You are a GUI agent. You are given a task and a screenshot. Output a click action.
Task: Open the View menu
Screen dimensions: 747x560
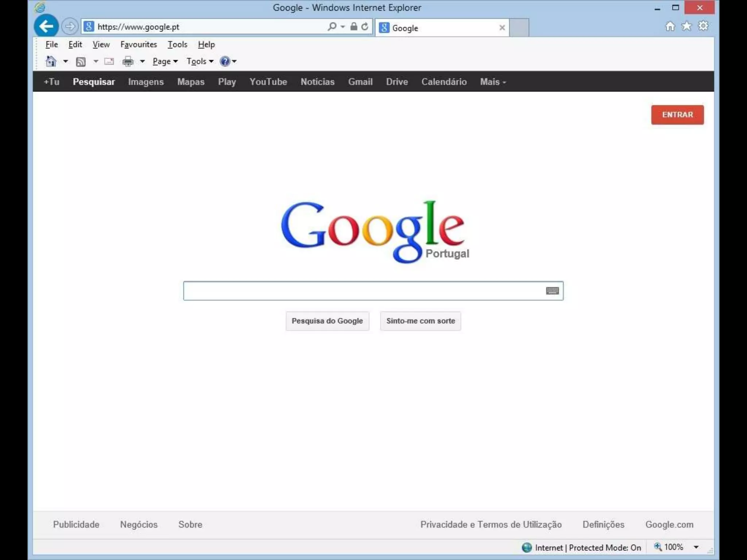pos(101,44)
